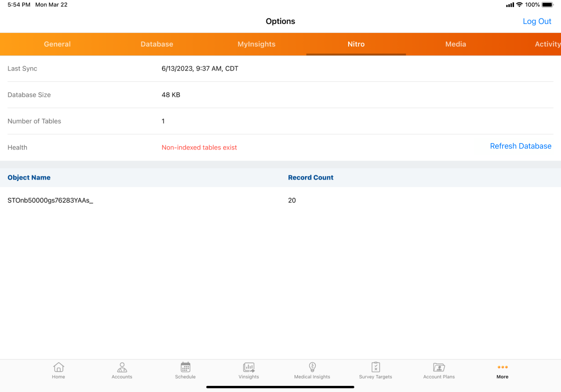Select the STOnb50000gs76283YAAs_ table row
This screenshot has width=561, height=392.
(50, 200)
